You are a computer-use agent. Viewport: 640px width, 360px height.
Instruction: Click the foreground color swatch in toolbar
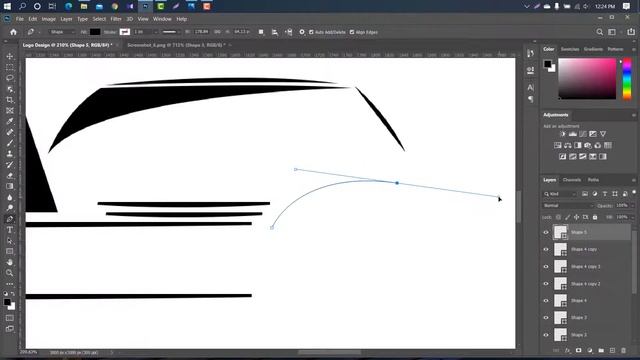[x=7, y=302]
